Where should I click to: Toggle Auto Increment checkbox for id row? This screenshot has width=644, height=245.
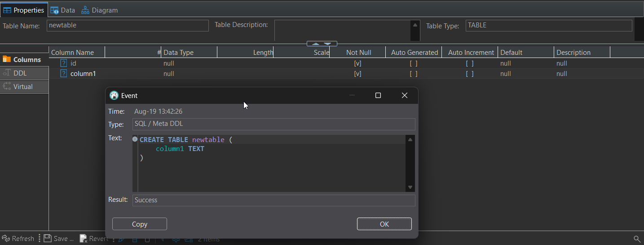click(470, 63)
